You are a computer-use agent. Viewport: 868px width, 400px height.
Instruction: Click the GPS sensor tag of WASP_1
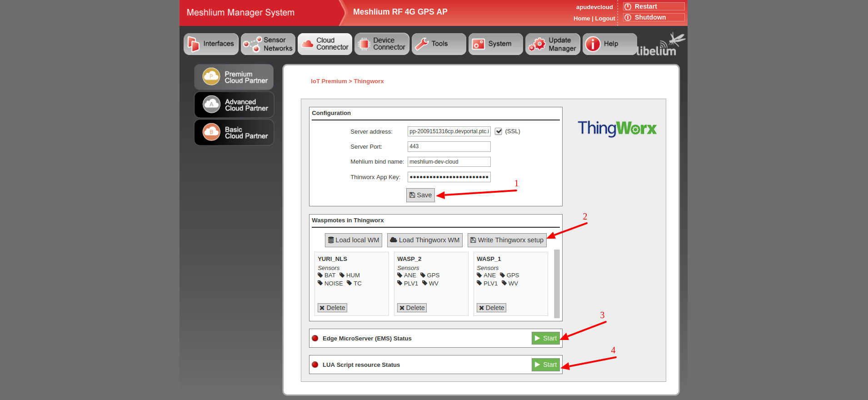[509, 275]
